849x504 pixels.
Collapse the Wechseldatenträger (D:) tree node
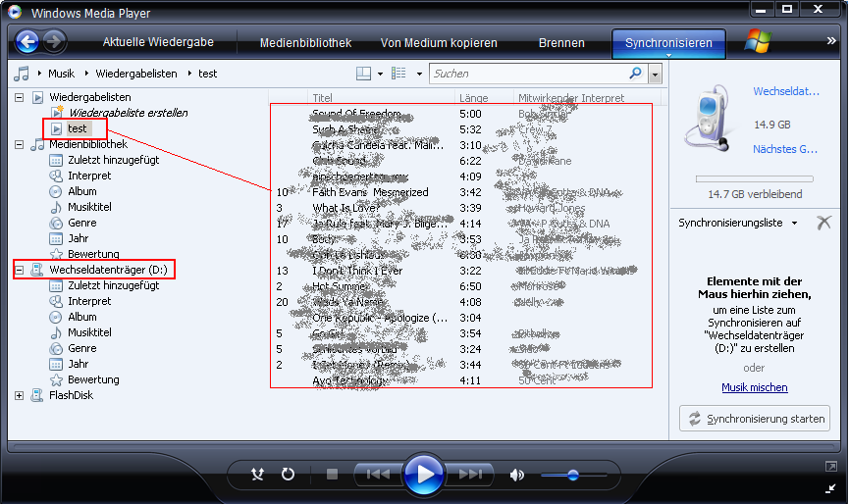tap(20, 270)
